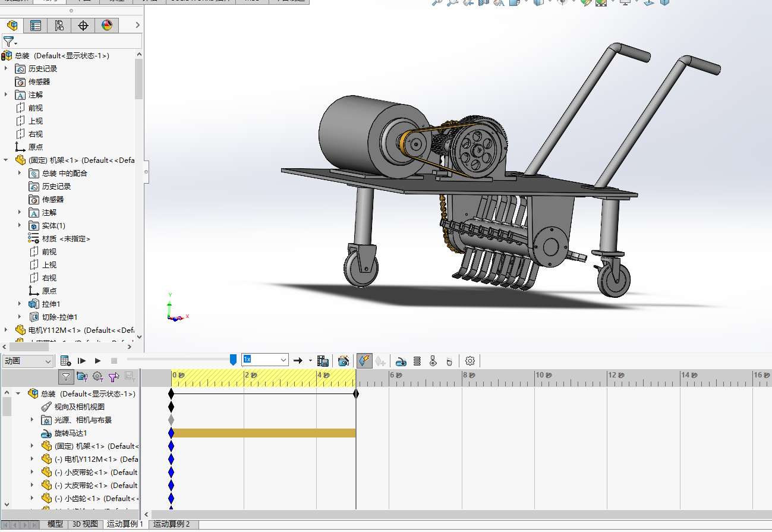Stop the animation playback
Screen dimensions: 772x532
[x=114, y=361]
